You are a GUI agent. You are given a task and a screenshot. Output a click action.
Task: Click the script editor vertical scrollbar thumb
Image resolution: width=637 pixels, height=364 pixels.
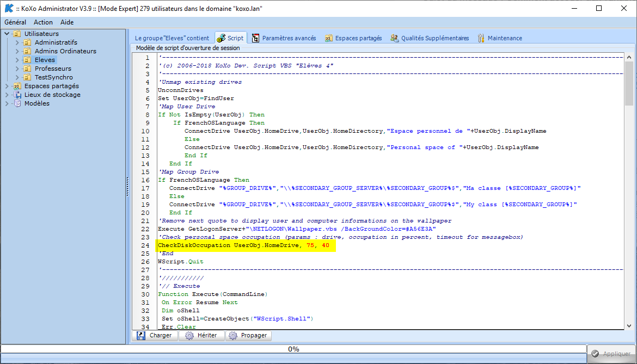tap(629, 84)
